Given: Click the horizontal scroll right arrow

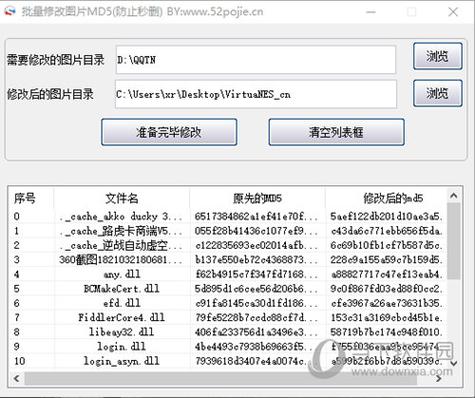Looking at the screenshot, I should click(439, 378).
